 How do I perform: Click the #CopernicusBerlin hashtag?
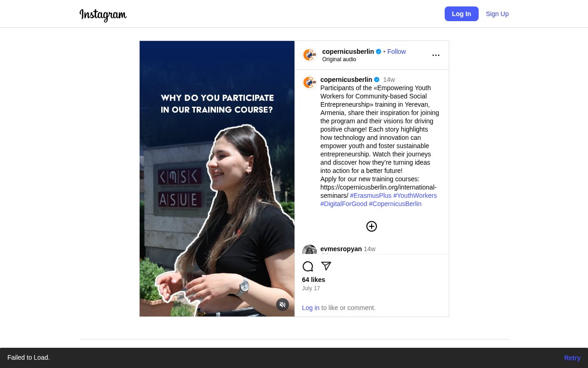(395, 204)
